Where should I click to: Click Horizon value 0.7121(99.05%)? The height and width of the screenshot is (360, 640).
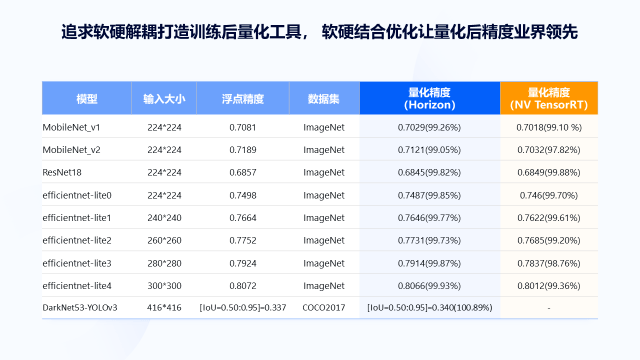click(429, 150)
